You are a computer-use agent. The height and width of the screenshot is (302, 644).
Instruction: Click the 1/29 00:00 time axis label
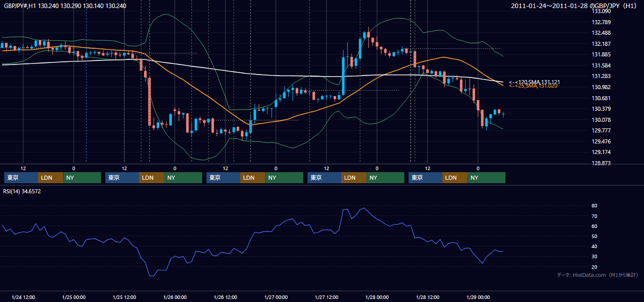click(478, 297)
